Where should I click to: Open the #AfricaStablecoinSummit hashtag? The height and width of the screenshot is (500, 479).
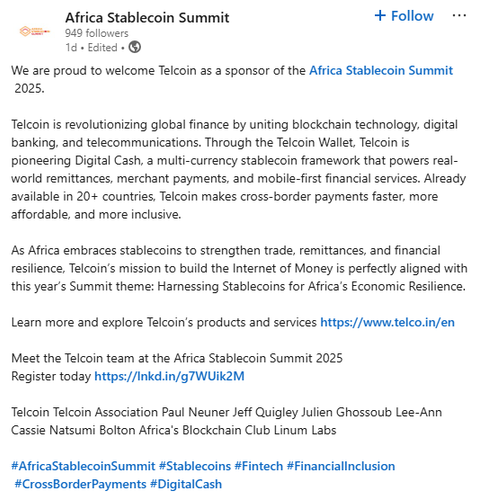(83, 466)
